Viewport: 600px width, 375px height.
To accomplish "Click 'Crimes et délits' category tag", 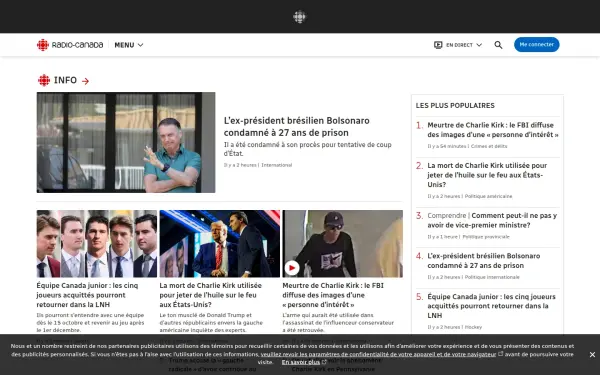I will 489,146.
